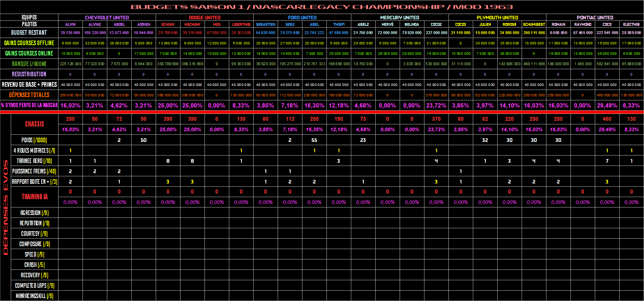Select the PLYMOUTH UNITED team header
This screenshot has width=644, height=301.
pos(497,18)
